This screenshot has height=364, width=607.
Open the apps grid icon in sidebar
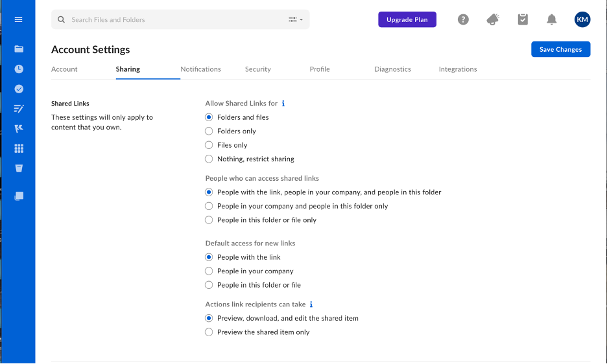click(19, 148)
